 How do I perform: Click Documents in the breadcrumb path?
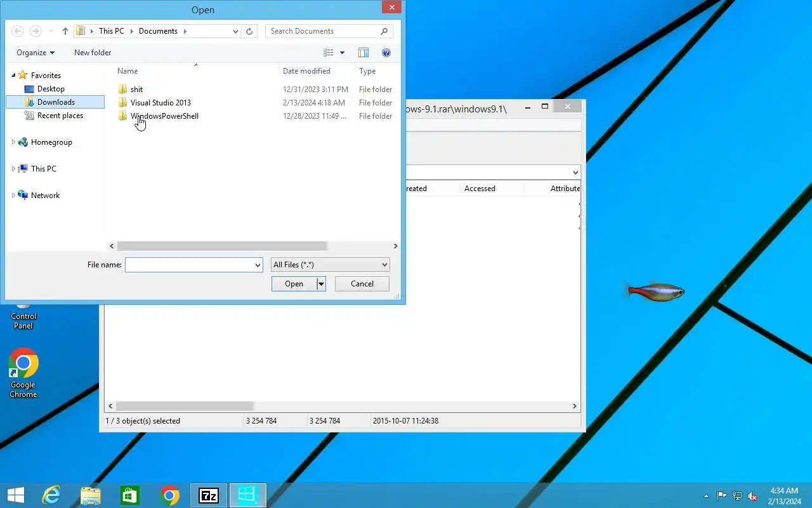point(158,31)
